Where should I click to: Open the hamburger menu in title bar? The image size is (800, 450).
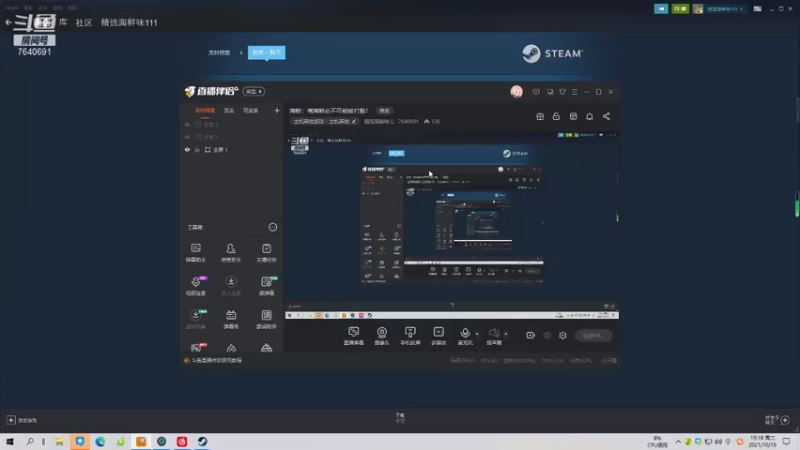click(574, 92)
